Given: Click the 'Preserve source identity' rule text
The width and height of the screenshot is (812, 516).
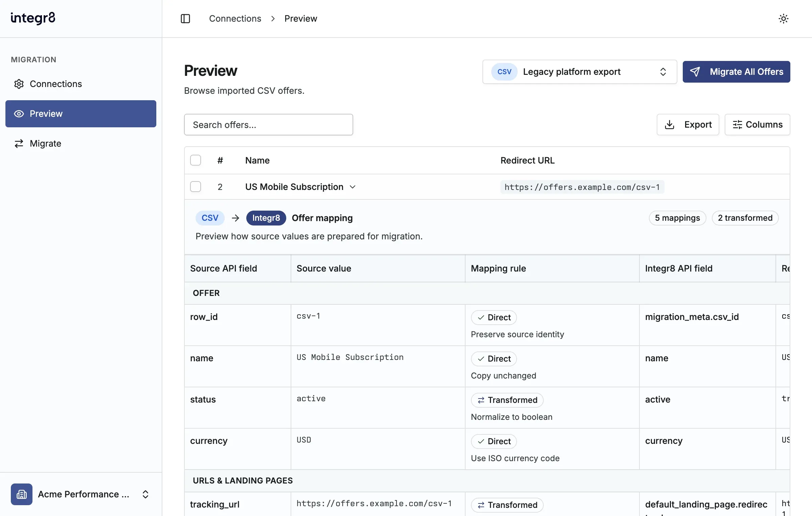Looking at the screenshot, I should [x=518, y=335].
